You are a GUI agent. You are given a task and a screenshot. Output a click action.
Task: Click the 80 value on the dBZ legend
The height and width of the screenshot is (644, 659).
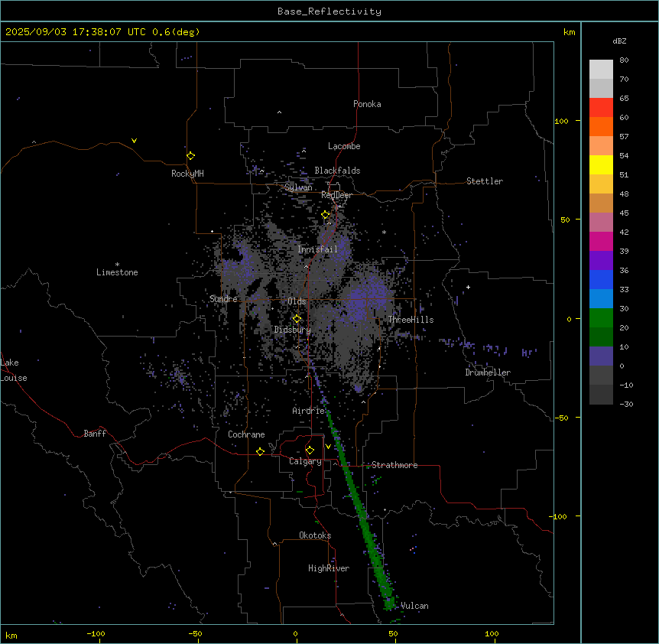click(x=624, y=60)
